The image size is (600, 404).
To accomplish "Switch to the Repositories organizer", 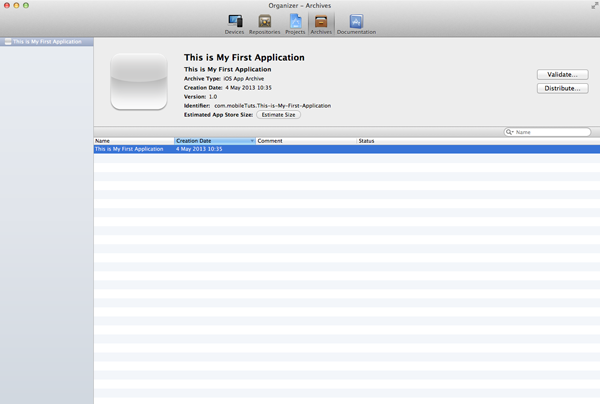I will point(264,23).
